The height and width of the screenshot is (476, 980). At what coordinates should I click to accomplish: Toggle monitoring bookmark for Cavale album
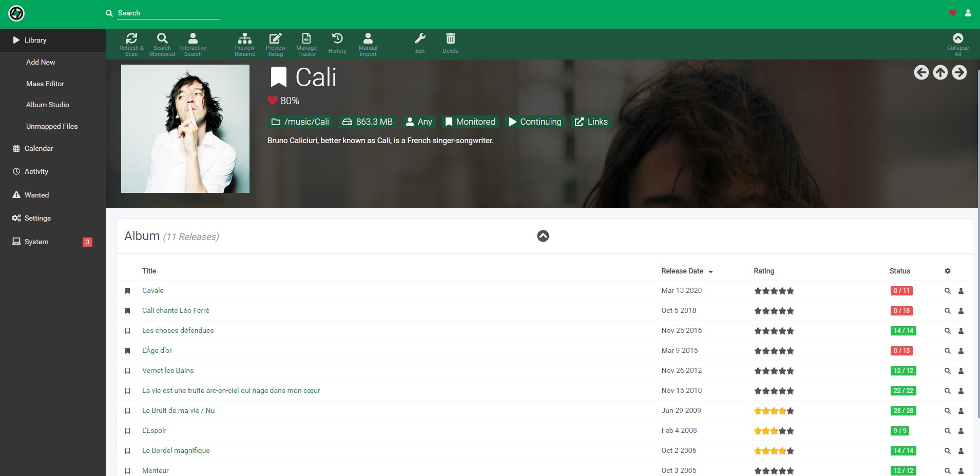point(128,291)
